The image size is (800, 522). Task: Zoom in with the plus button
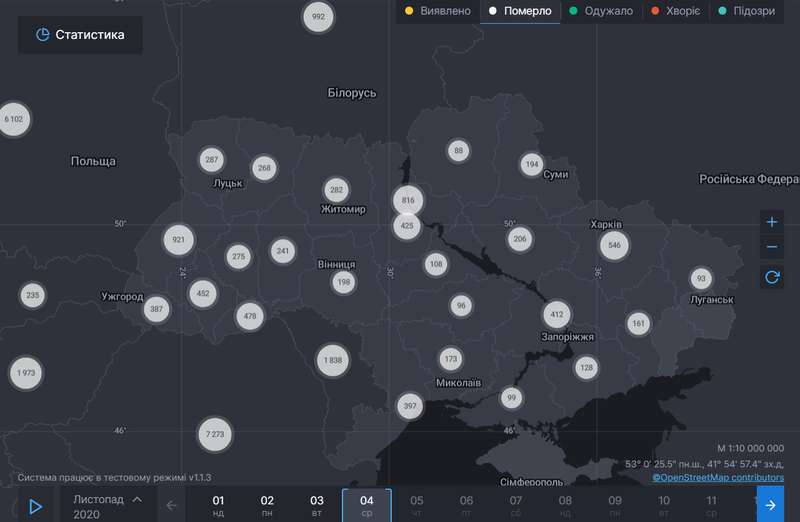point(771,222)
